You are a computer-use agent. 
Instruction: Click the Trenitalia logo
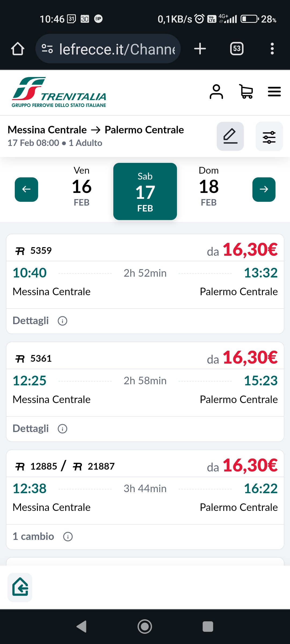click(x=59, y=92)
